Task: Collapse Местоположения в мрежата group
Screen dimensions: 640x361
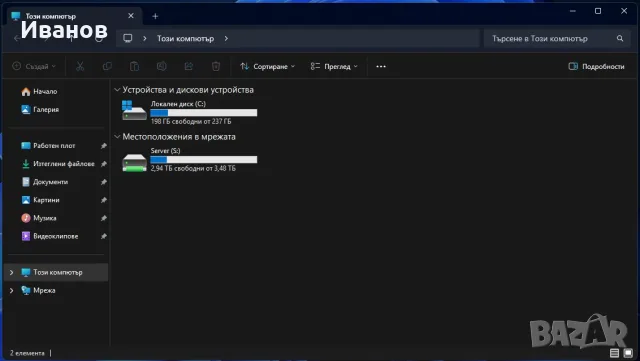Action: (117, 136)
